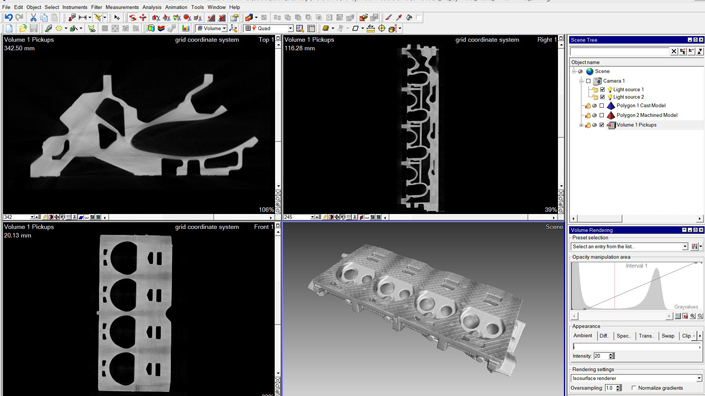
Task: Open the Analysis menu
Action: (x=152, y=7)
